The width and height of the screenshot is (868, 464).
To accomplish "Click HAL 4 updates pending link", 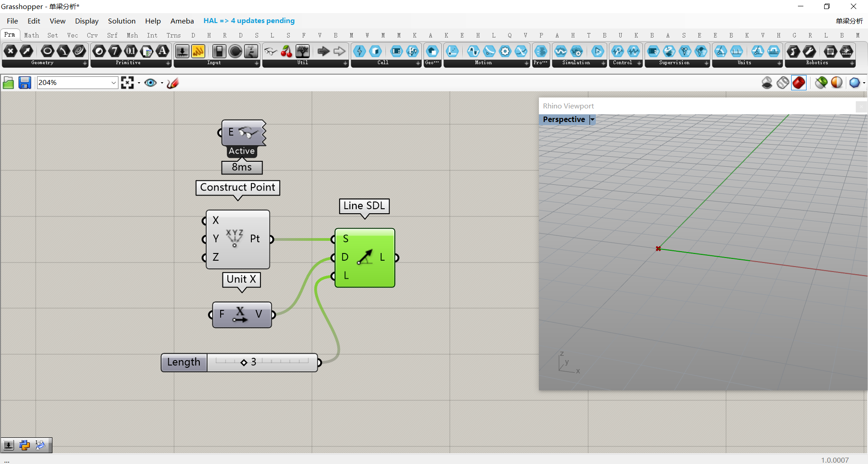I will [x=249, y=21].
